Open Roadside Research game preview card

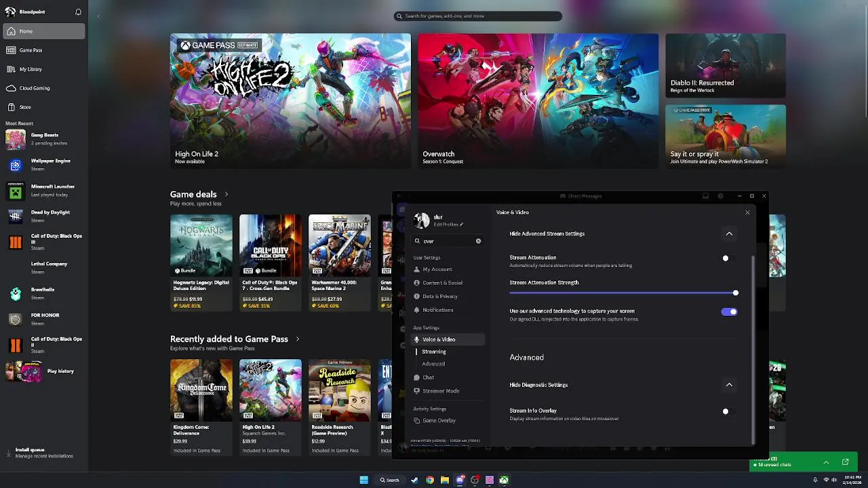click(x=340, y=407)
